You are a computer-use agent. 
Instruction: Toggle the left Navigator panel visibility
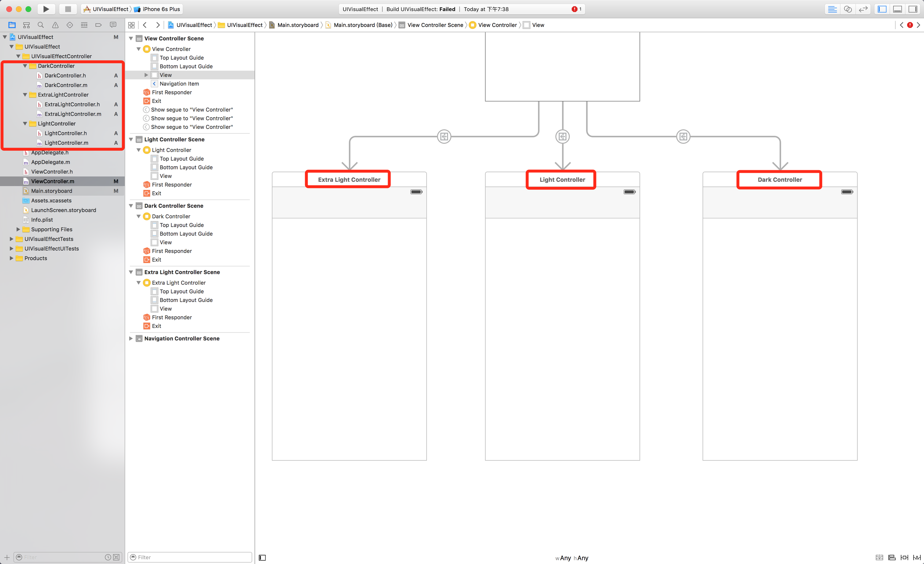[882, 9]
